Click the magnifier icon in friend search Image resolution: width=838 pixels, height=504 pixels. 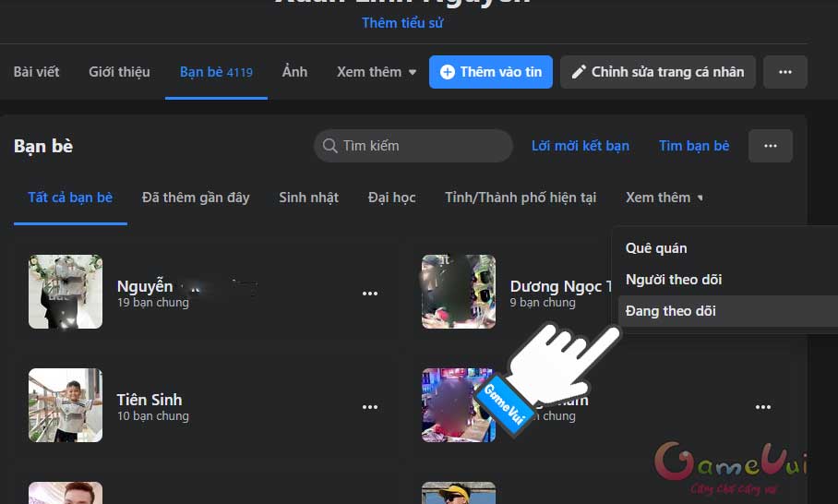point(329,146)
